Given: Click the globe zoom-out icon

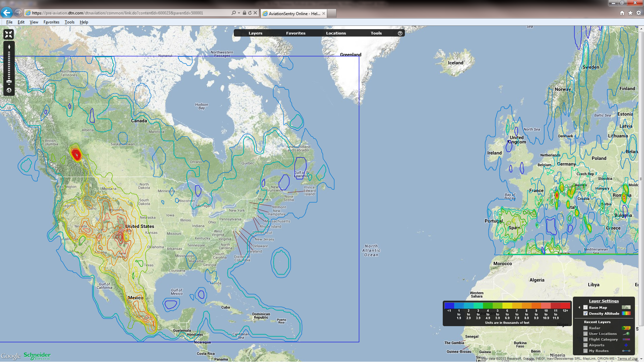Looking at the screenshot, I should [9, 90].
